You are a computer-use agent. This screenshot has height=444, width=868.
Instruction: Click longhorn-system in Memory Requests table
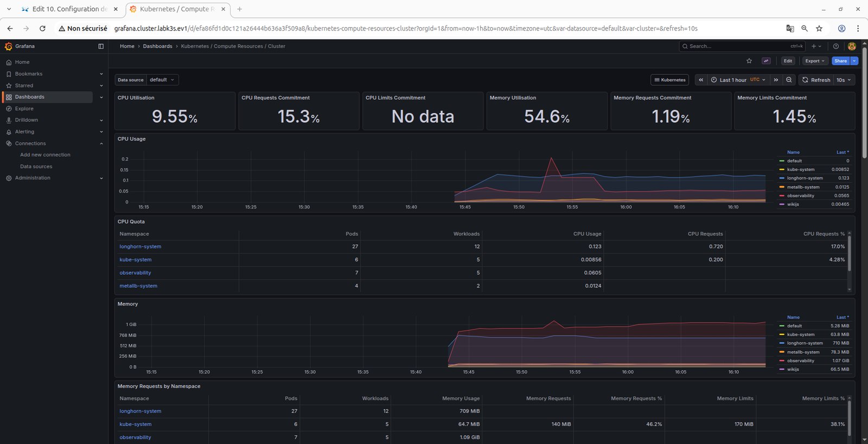pyautogui.click(x=141, y=411)
